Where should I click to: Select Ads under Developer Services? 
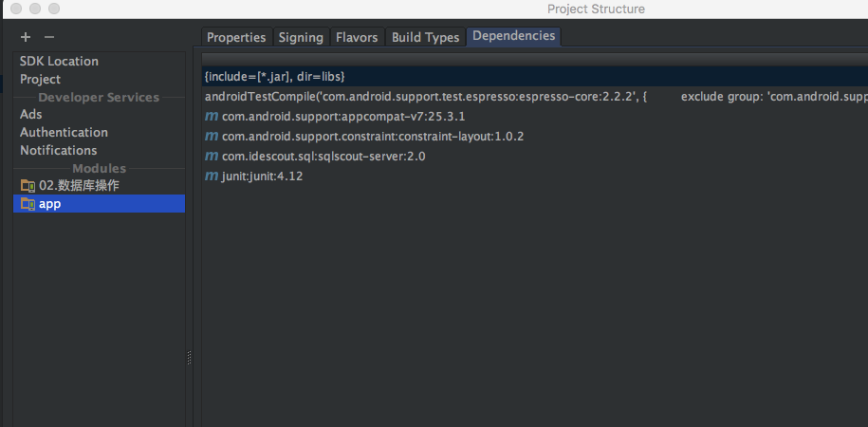tap(31, 114)
